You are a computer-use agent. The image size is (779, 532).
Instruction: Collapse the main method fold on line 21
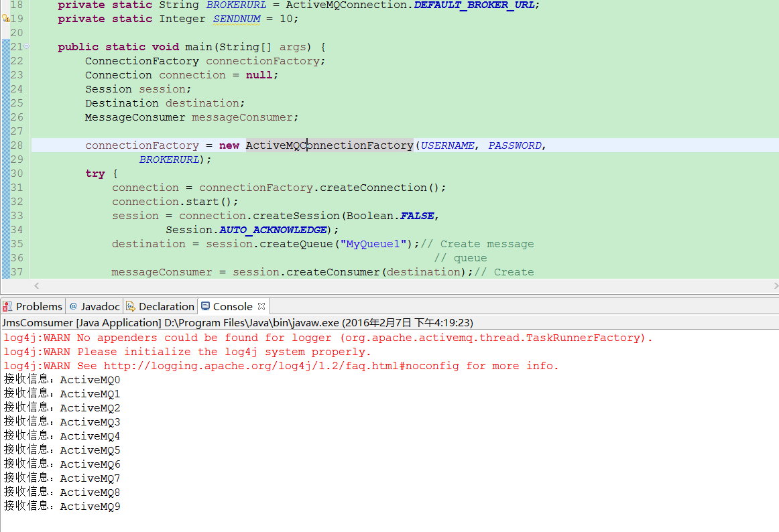pyautogui.click(x=26, y=46)
